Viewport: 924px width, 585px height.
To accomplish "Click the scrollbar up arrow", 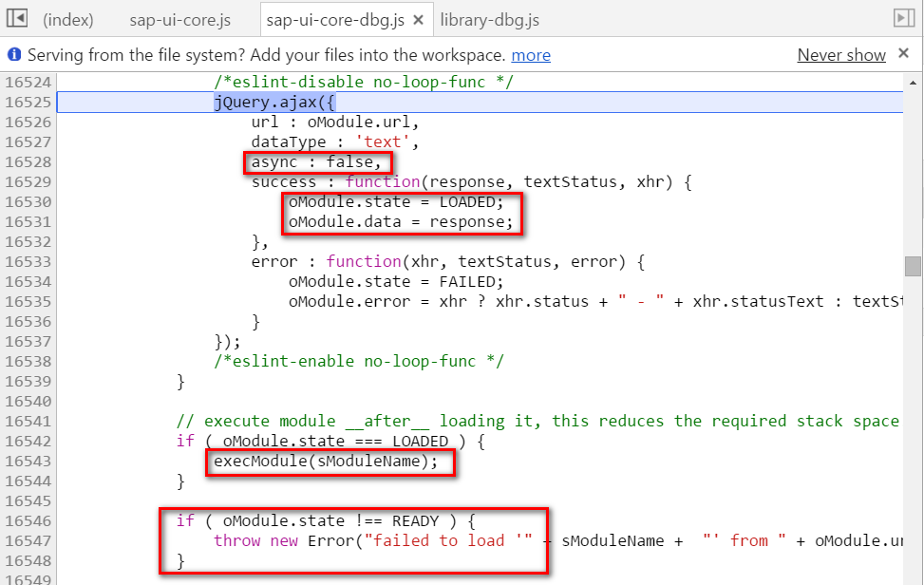I will point(913,83).
